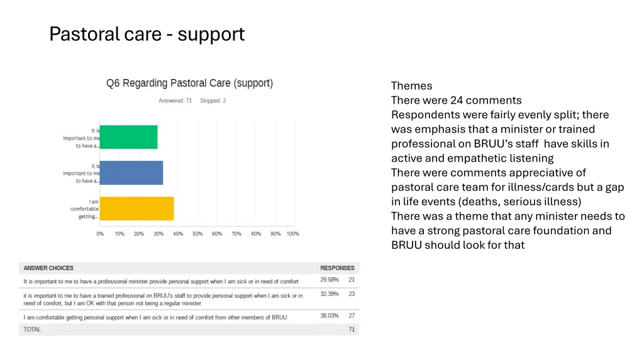This screenshot has width=644, height=362.
Task: Click the "Answered: 71" label
Action: point(175,101)
